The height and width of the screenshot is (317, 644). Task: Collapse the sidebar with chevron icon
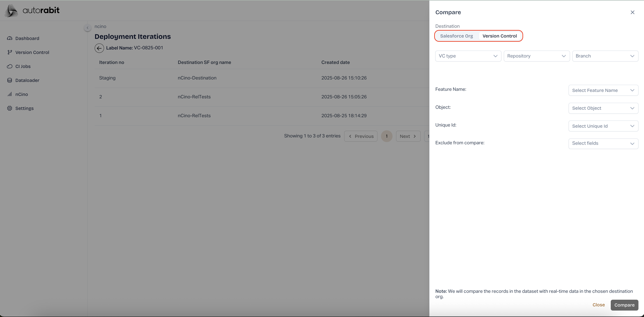point(88,28)
